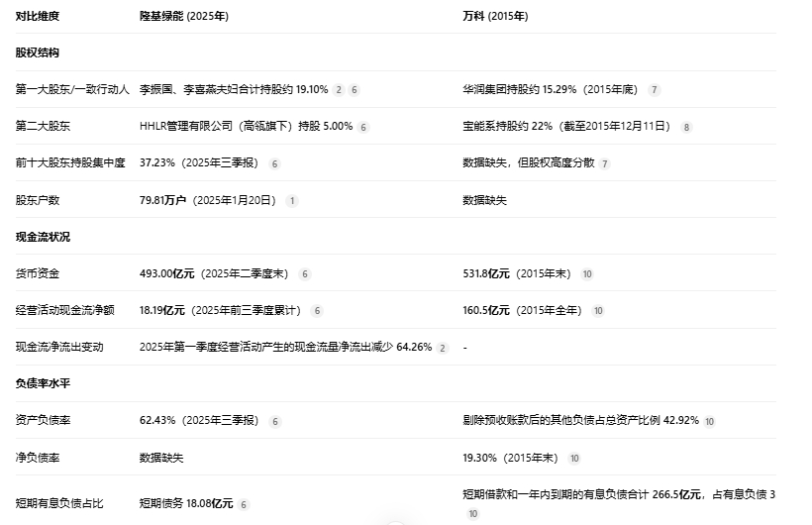The image size is (812, 525).
Task: Click the 现金流净流出变动 row label
Action: (59, 348)
